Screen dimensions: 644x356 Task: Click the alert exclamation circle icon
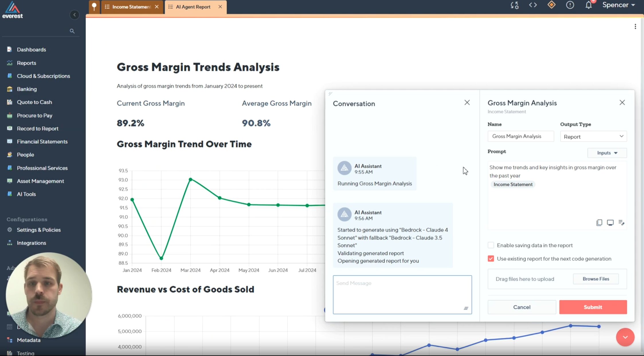(570, 5)
